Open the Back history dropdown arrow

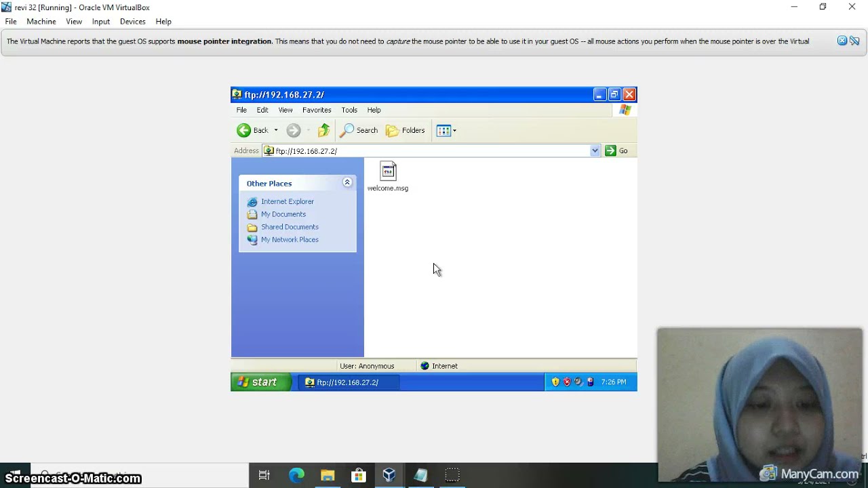coord(276,130)
